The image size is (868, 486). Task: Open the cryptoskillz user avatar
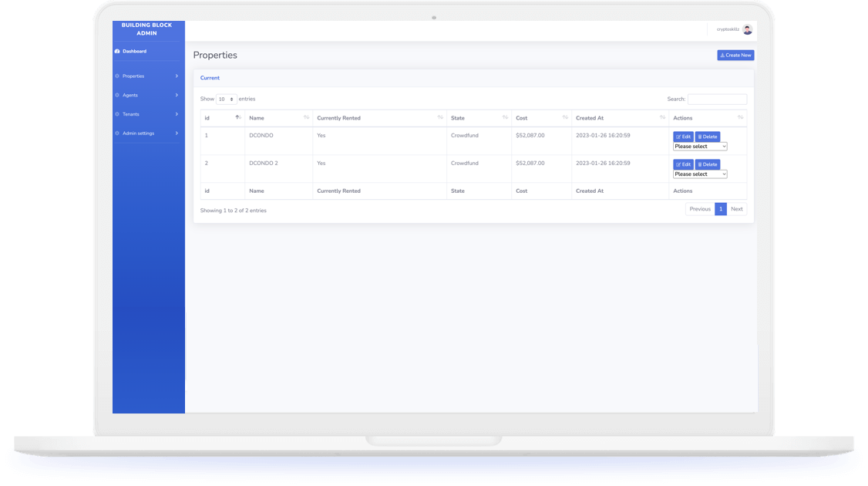click(747, 29)
